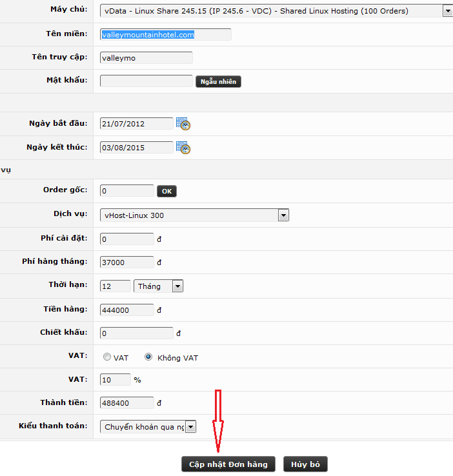
Task: Open calendar picker for Ngày kết thúc
Action: click(x=183, y=148)
